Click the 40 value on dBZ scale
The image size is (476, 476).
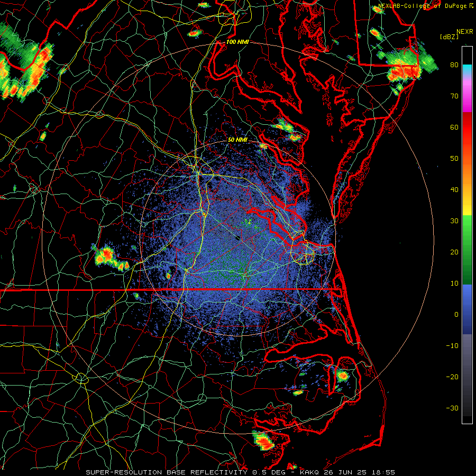(x=454, y=190)
